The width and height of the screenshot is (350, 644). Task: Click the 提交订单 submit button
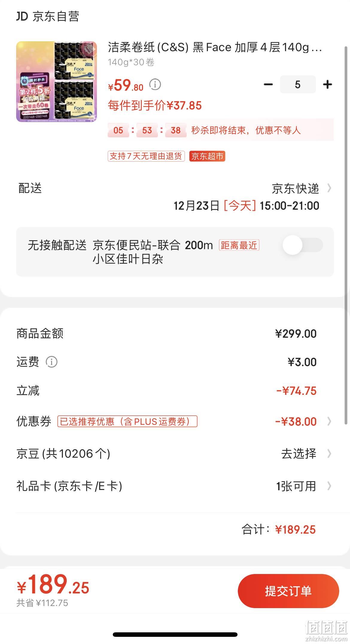tap(288, 591)
